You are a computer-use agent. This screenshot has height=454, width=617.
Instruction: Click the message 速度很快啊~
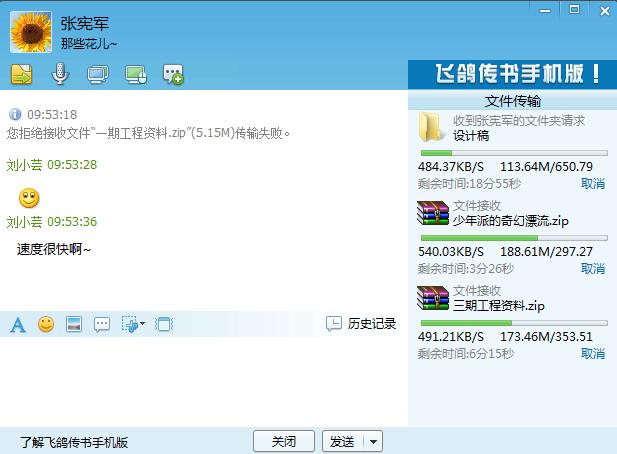point(54,249)
